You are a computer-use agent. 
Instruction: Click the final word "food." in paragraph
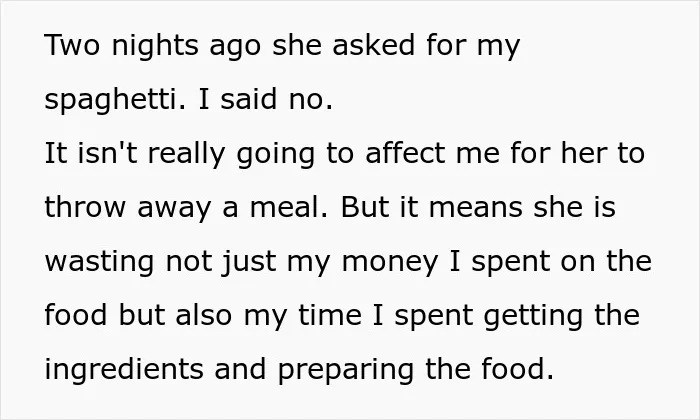[517, 369]
